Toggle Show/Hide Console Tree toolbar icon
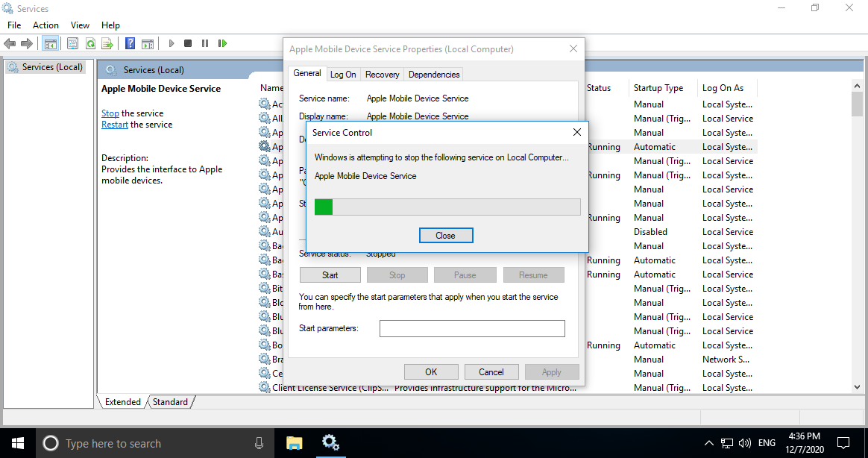Viewport: 868px width, 458px height. pyautogui.click(x=51, y=43)
